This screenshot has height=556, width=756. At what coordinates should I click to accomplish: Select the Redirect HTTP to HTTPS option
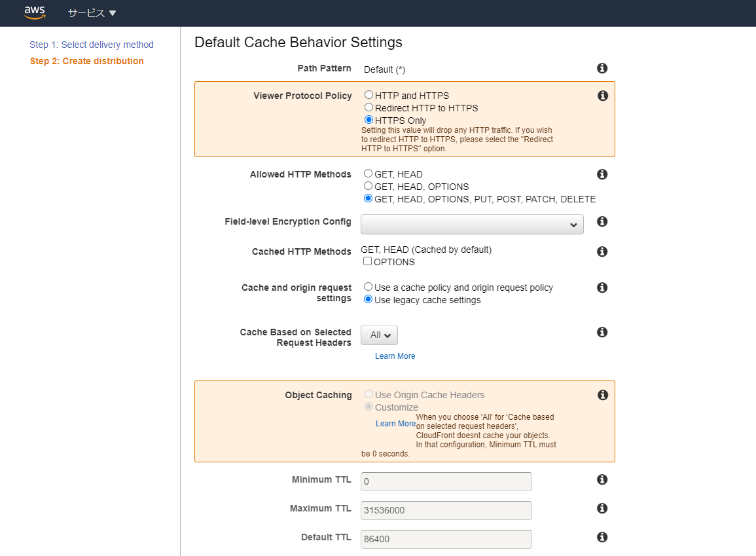(368, 107)
